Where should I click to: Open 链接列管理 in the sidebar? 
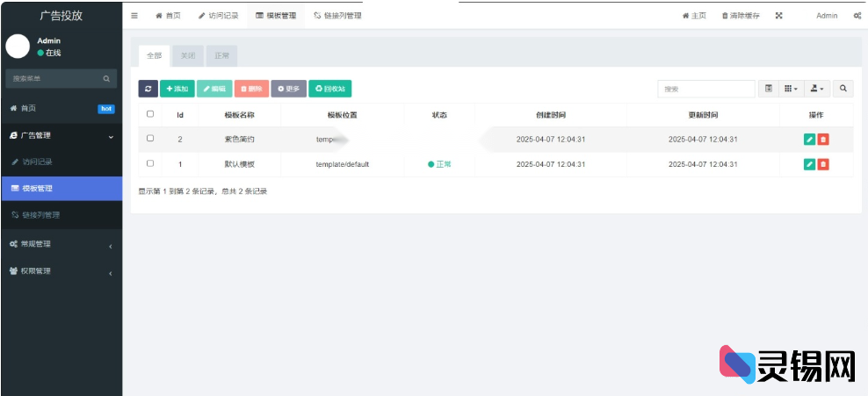click(x=61, y=215)
